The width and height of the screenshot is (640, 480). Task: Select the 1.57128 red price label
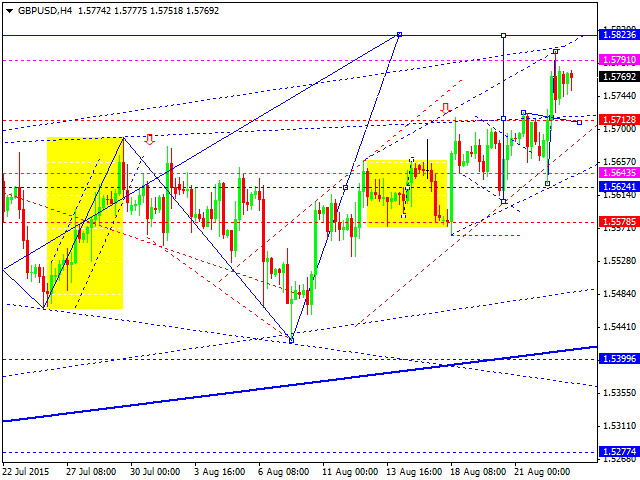[x=619, y=120]
